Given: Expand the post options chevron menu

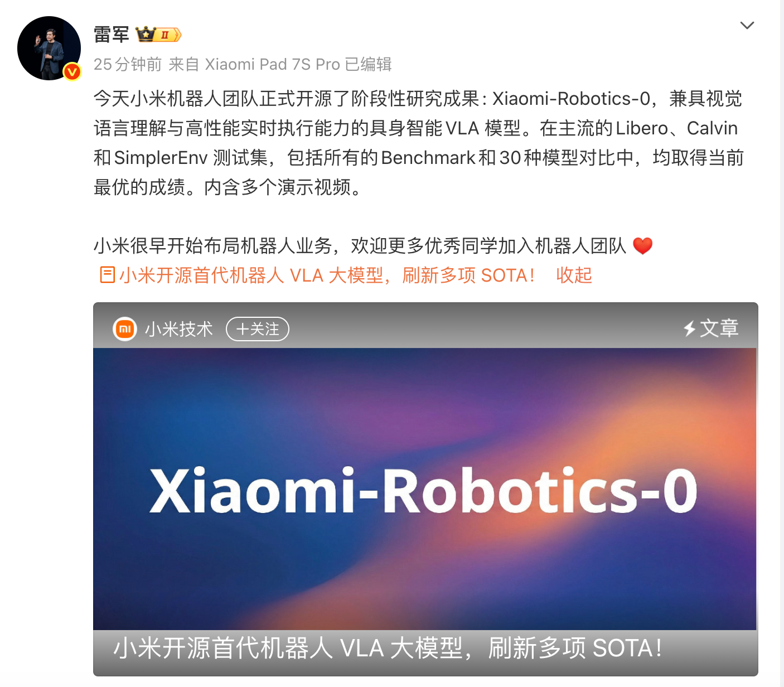Looking at the screenshot, I should 747,25.
